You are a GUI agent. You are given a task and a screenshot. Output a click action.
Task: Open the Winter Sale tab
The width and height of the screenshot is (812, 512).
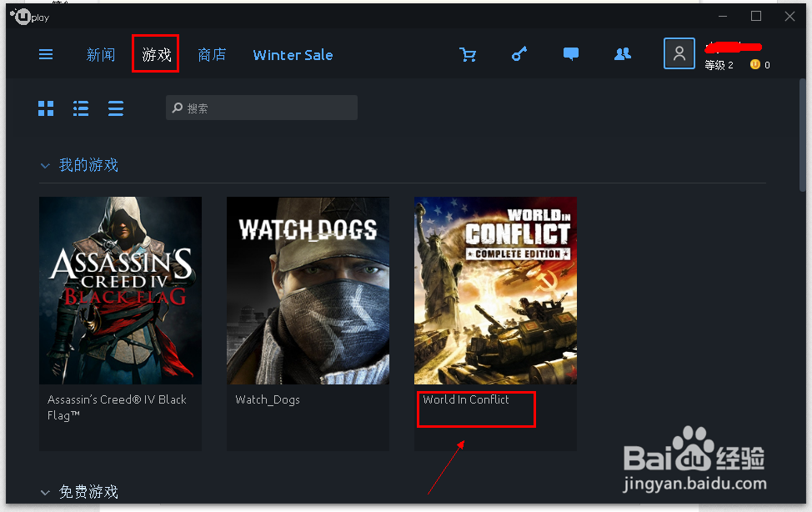coord(293,55)
